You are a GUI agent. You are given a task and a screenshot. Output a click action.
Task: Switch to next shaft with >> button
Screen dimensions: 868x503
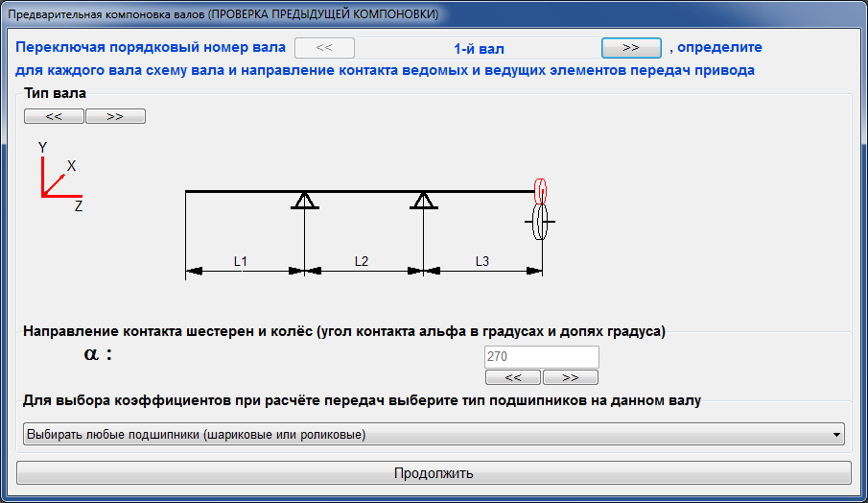(x=631, y=48)
